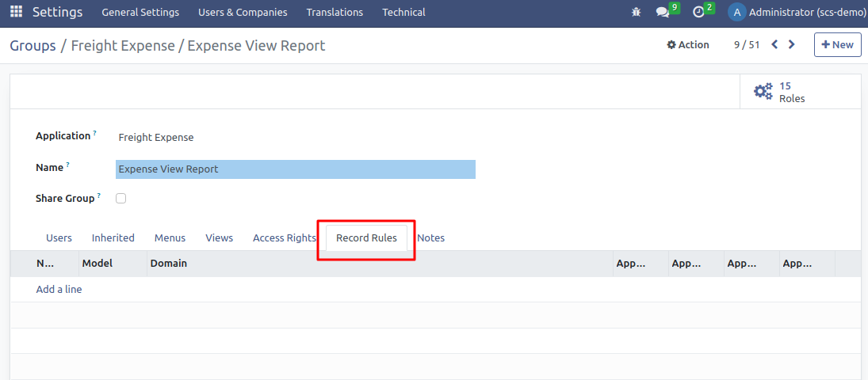Viewport: 868px width, 380px height.
Task: Click the Application field value Freight Expense
Action: (156, 138)
